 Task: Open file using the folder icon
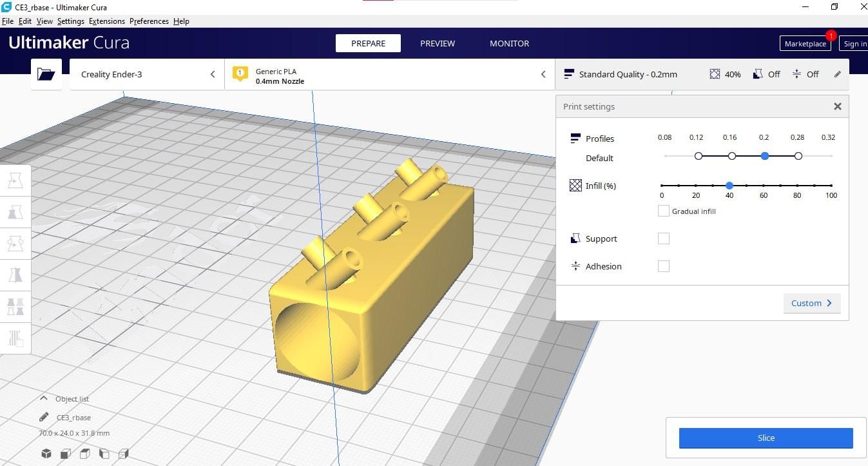point(46,74)
